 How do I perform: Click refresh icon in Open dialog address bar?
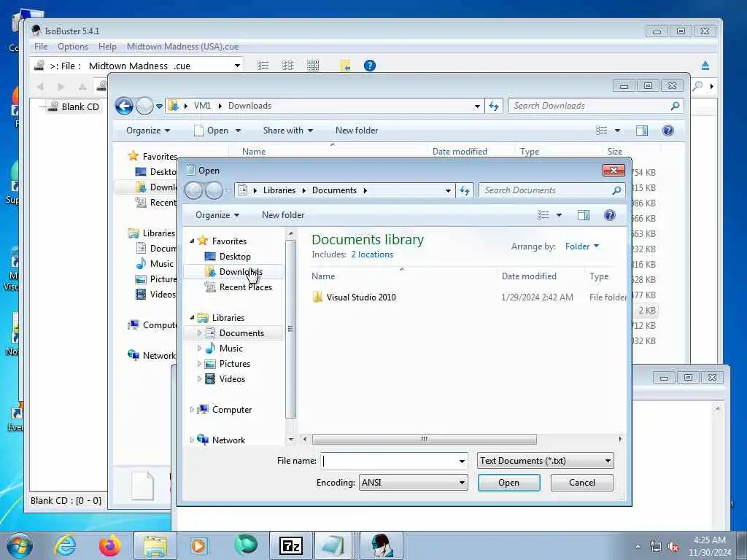pos(465,190)
